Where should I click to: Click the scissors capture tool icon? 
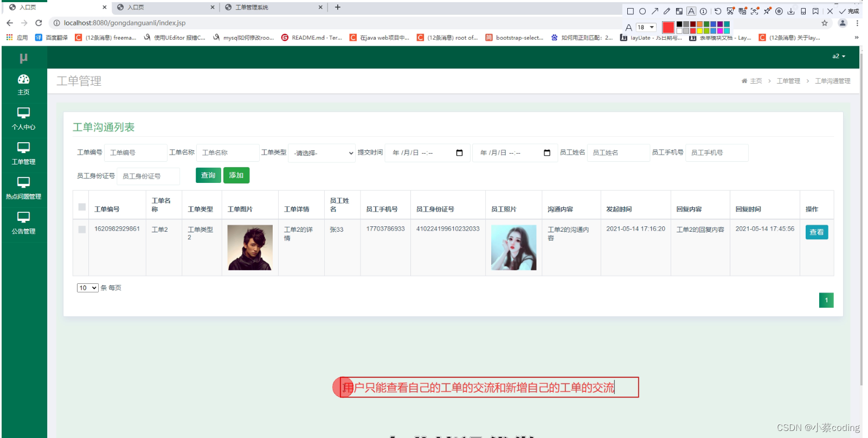point(730,11)
